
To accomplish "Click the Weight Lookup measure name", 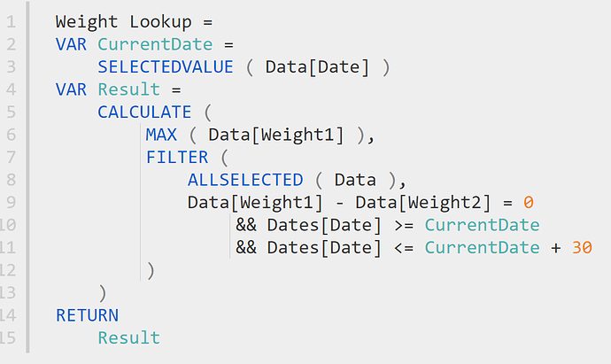I will tap(123, 22).
